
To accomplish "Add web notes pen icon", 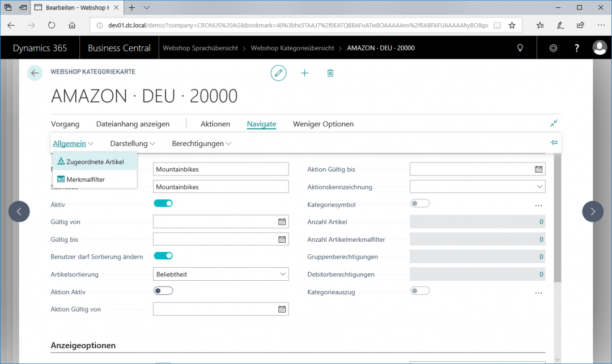I will pos(560,25).
